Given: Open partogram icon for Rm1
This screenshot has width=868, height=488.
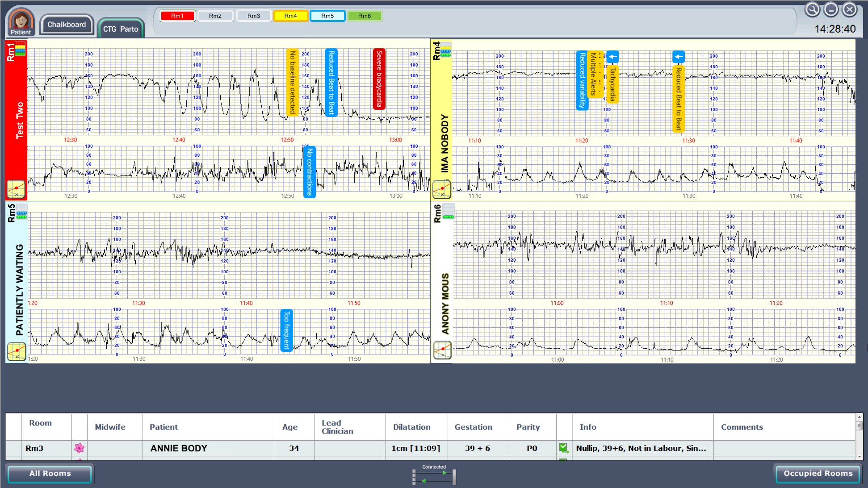Looking at the screenshot, I should [16, 189].
